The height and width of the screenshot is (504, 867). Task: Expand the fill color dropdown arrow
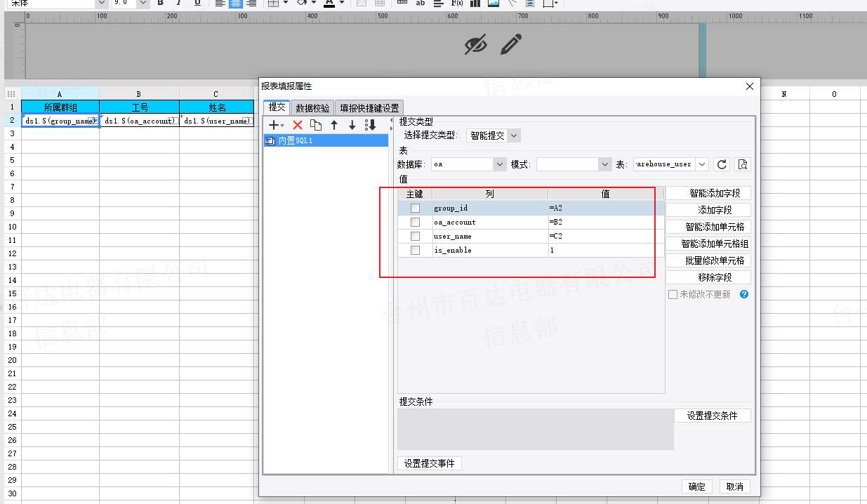point(314,3)
